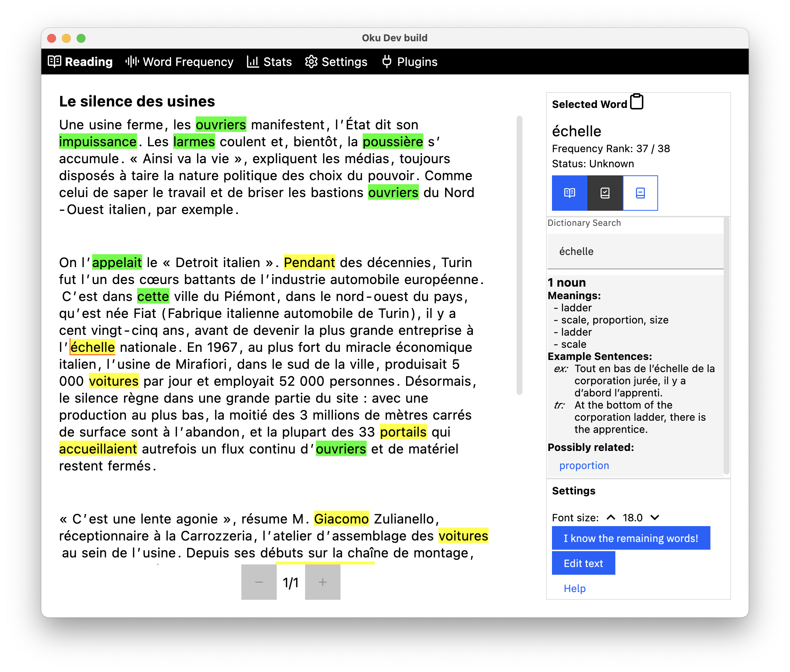Screen dimensions: 790x672
Task: Set word status to known with checkmark icon
Action: click(605, 193)
